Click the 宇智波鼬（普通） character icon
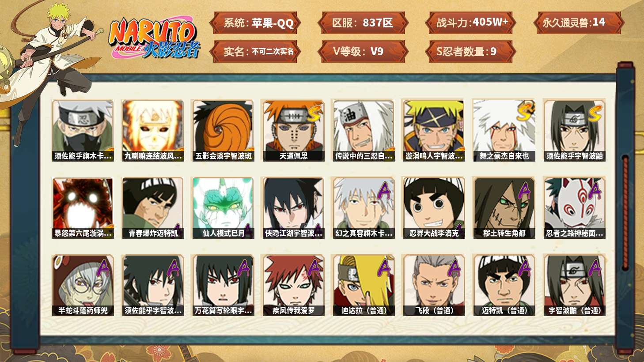Image resolution: width=644 pixels, height=362 pixels. pos(574,285)
